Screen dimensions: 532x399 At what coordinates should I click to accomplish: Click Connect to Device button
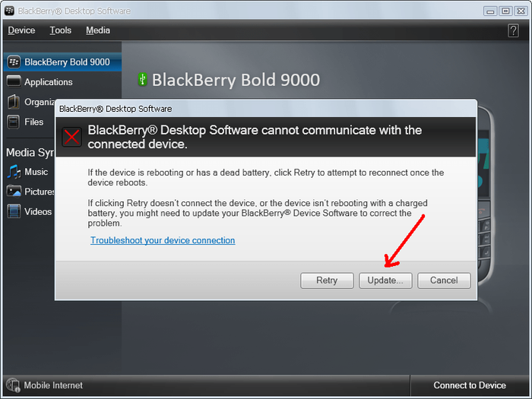[470, 385]
